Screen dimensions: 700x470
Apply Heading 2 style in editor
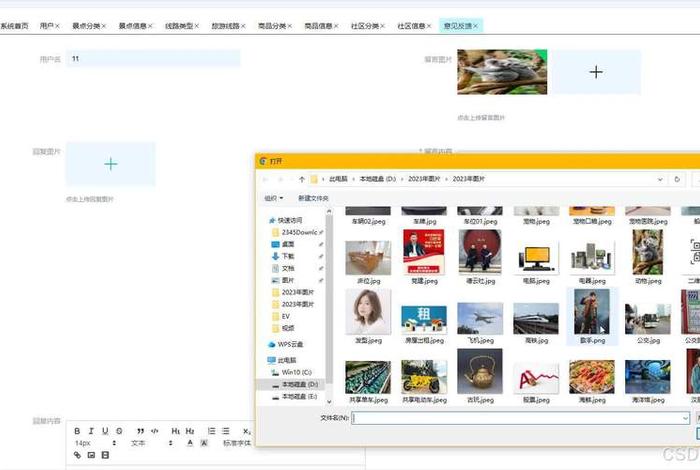point(190,431)
